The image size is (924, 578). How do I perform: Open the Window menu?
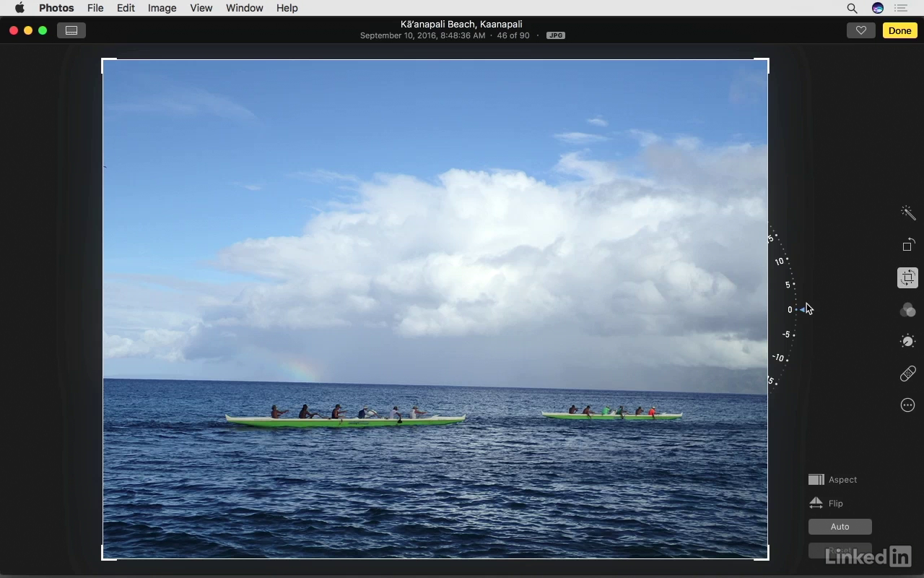244,8
